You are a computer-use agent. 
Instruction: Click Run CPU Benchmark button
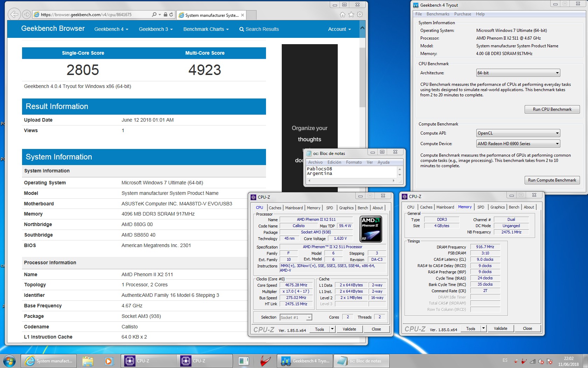coord(552,109)
